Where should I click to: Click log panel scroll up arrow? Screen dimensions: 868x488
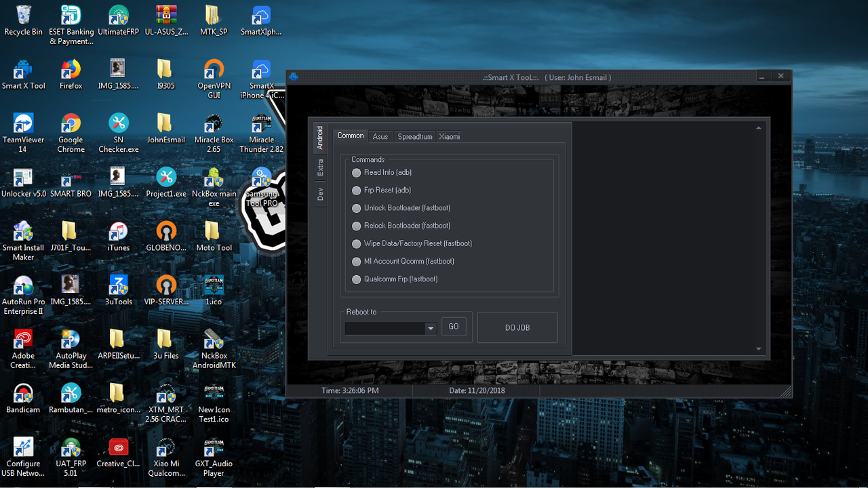pyautogui.click(x=759, y=128)
